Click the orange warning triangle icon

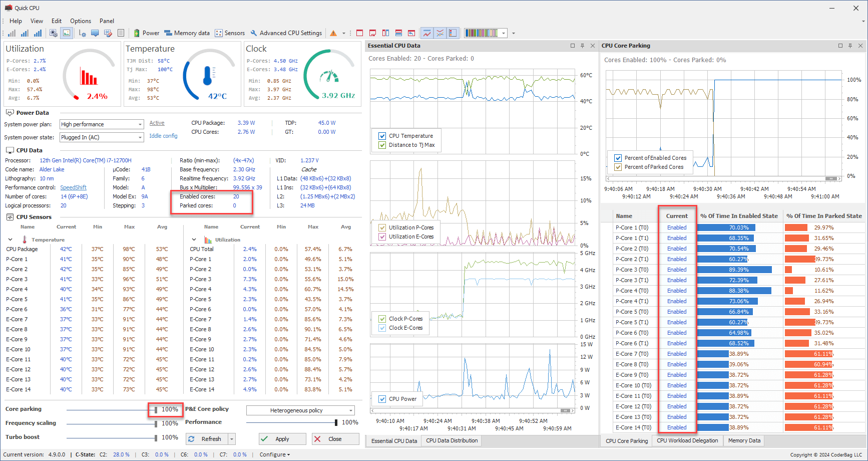coord(333,33)
